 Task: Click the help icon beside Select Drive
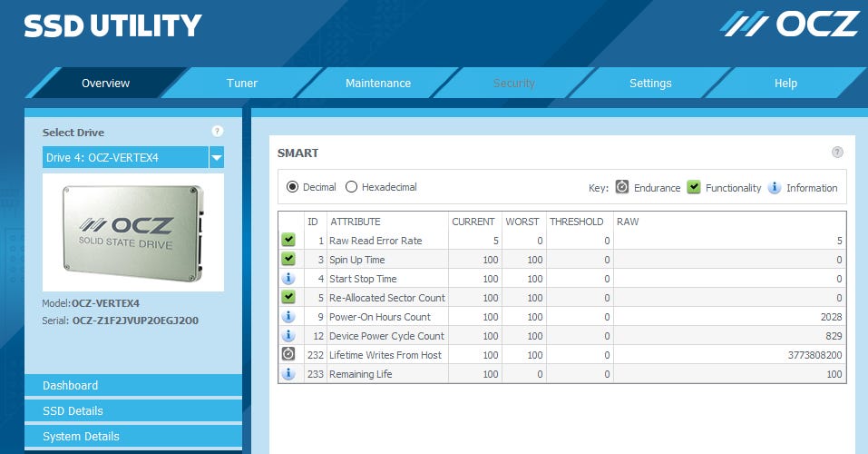coord(217,132)
